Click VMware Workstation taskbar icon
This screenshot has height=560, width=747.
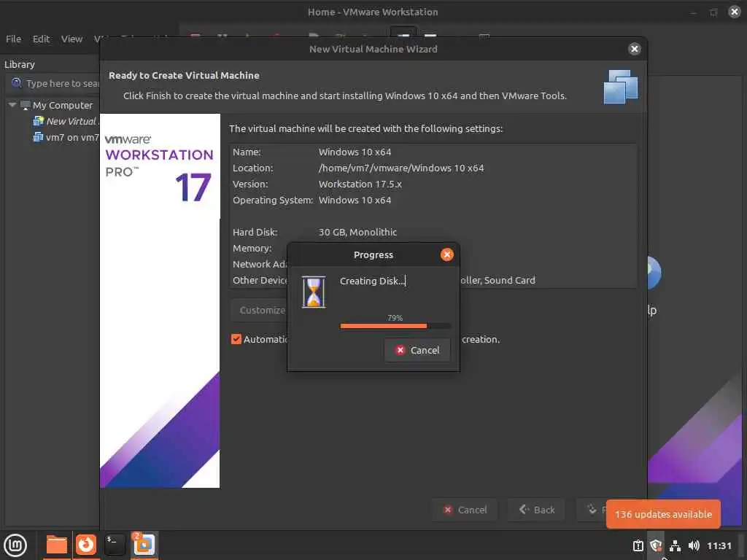coord(144,545)
